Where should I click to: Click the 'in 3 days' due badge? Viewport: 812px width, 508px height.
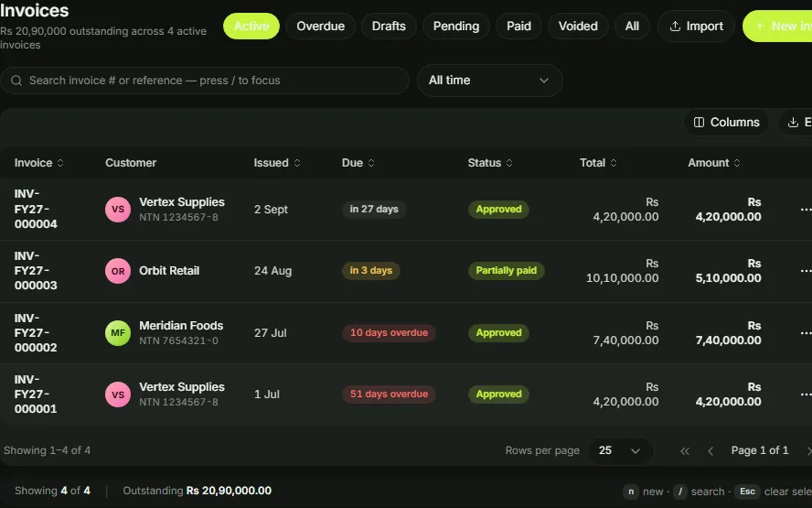coord(370,271)
